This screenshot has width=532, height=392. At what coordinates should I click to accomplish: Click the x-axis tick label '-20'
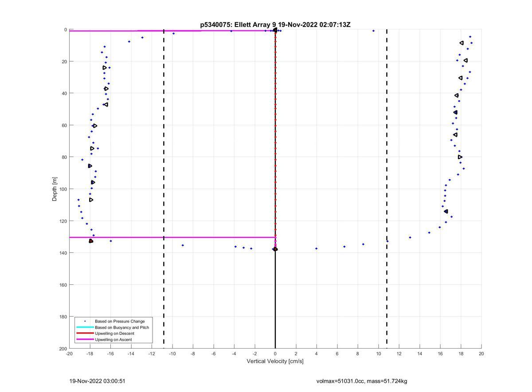tap(69, 353)
